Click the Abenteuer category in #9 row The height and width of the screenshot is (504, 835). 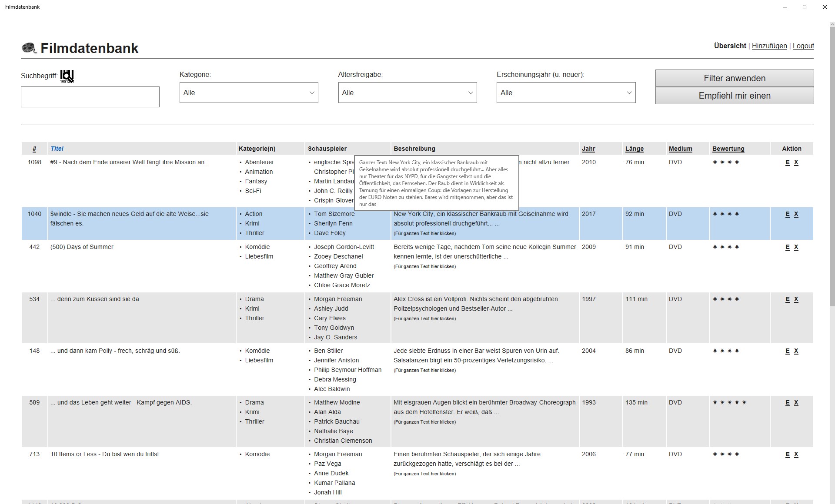pos(259,162)
